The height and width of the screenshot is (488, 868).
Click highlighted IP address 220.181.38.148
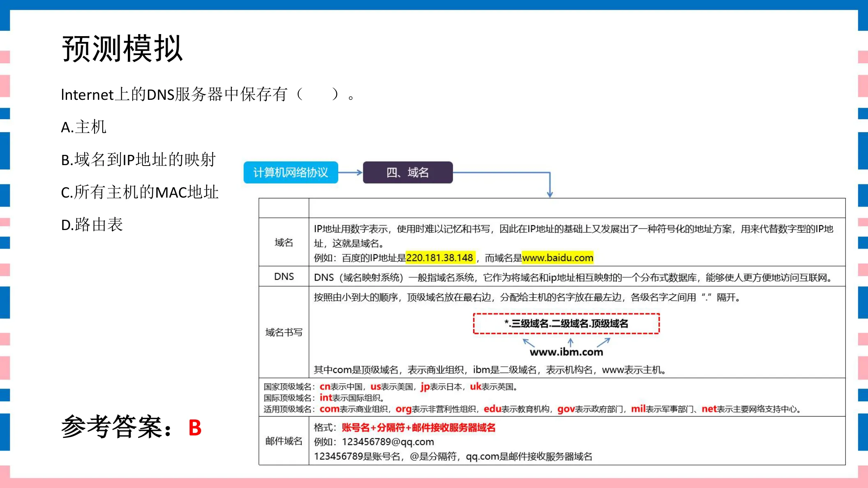(440, 258)
